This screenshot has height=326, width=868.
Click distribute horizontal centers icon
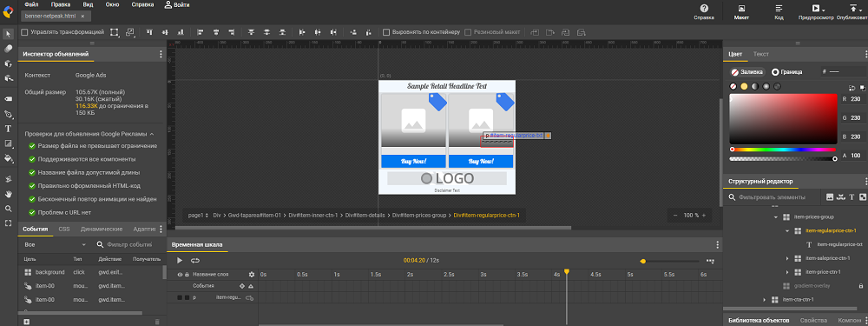pos(318,32)
